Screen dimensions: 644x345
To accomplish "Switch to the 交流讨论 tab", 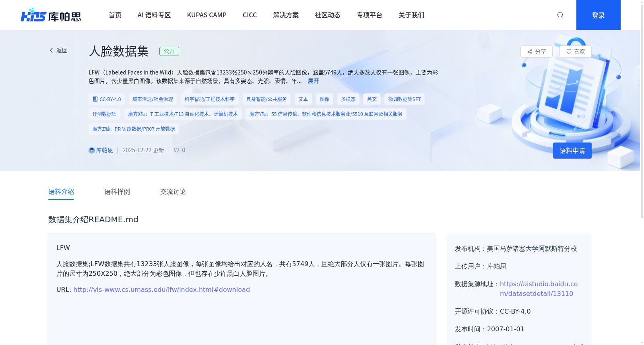I will tap(173, 192).
